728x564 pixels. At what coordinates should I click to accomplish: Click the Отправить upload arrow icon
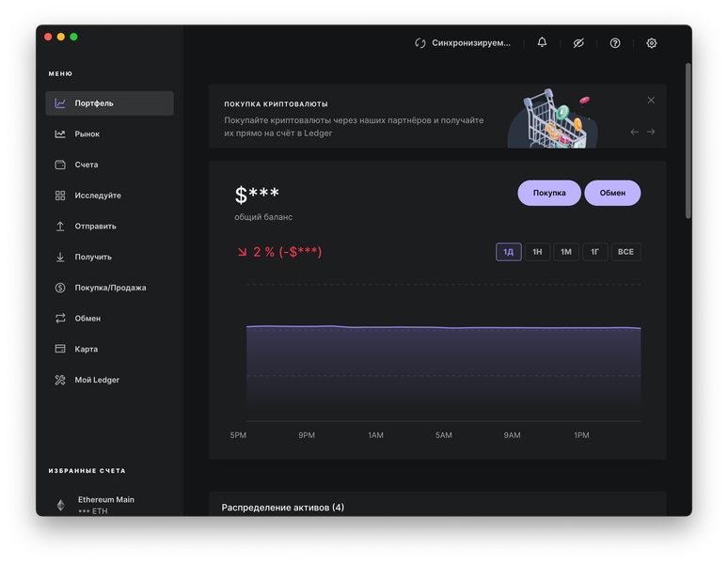click(x=60, y=226)
